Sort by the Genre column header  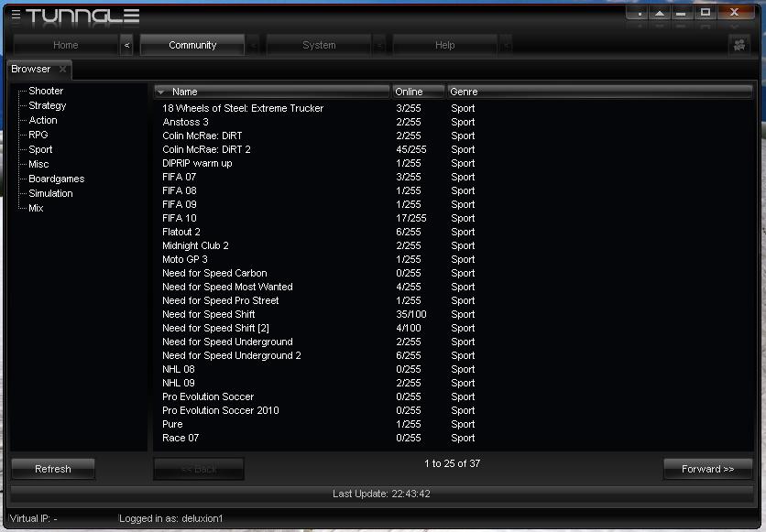pos(600,92)
